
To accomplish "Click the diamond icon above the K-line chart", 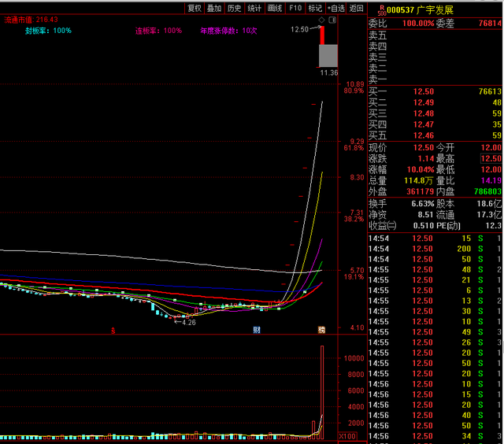I will point(321,20).
